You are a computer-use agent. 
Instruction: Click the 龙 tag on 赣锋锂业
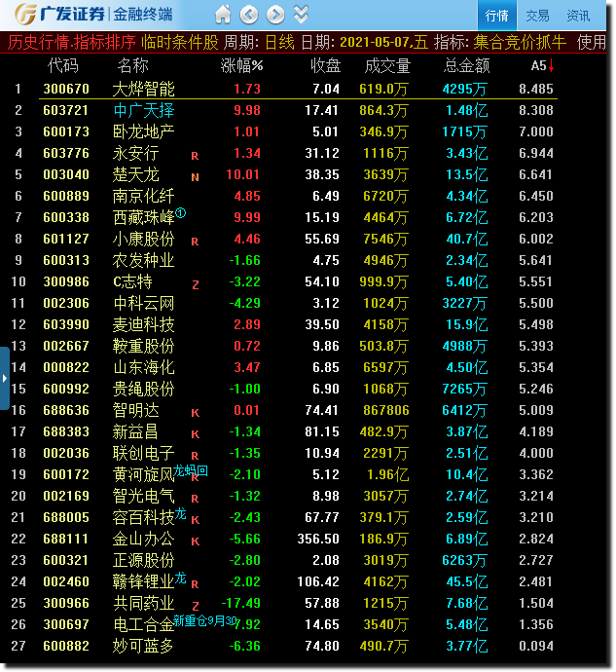click(180, 579)
